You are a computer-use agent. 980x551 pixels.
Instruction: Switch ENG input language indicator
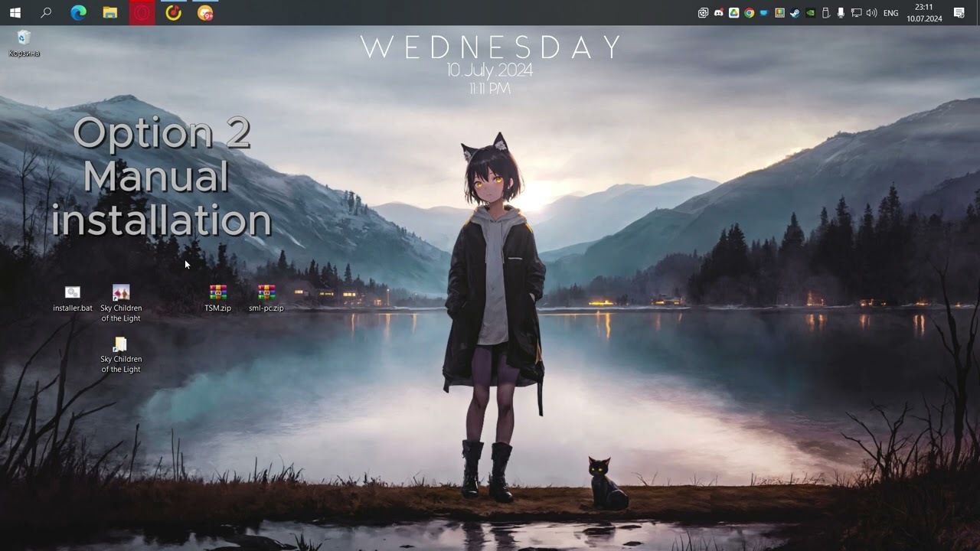coord(891,13)
